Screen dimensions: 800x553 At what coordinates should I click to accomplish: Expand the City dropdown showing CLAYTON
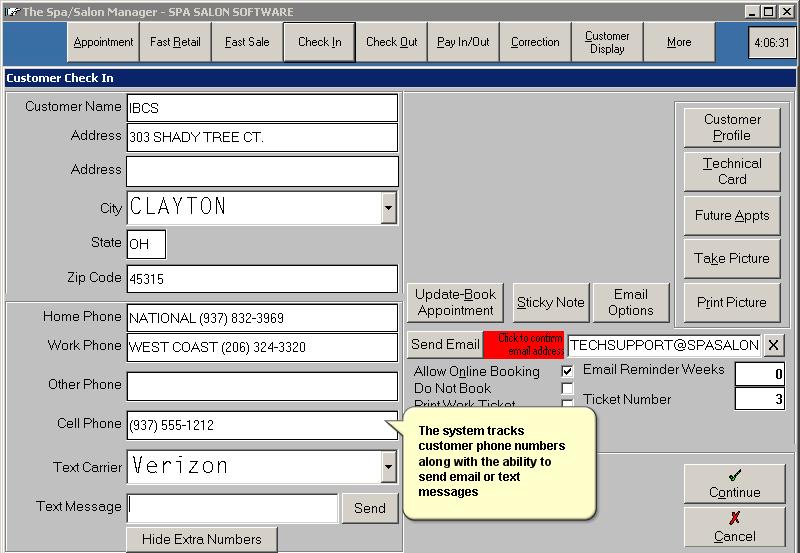point(388,208)
